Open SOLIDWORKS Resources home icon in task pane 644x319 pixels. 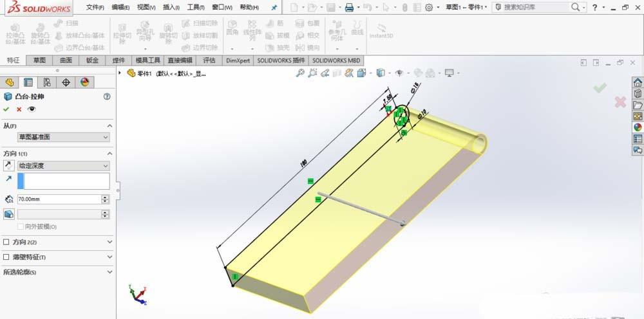click(638, 82)
